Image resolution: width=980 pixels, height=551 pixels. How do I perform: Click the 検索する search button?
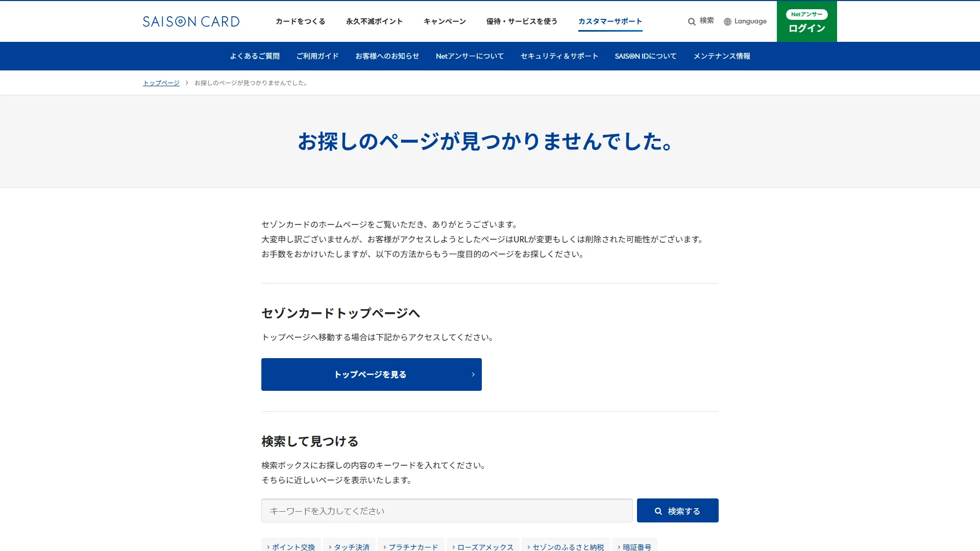[678, 511]
